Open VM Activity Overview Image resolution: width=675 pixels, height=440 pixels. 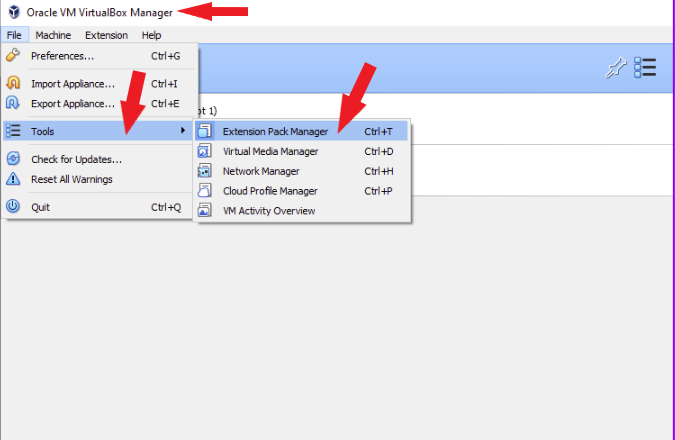point(301,211)
